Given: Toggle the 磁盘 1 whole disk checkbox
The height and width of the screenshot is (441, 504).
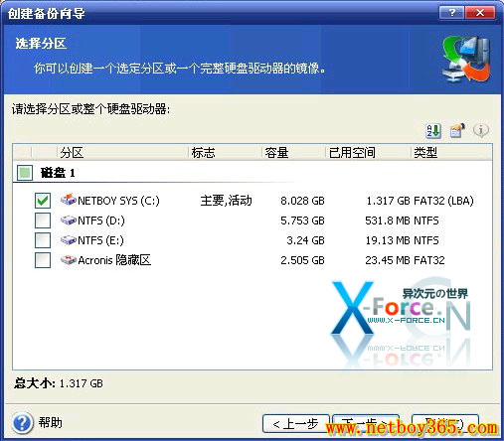Looking at the screenshot, I should point(25,173).
